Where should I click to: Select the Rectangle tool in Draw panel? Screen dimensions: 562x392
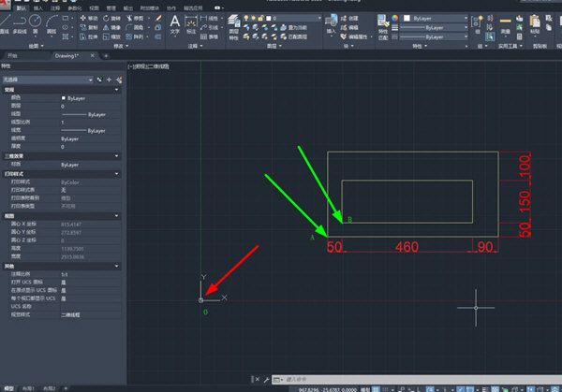click(66, 18)
